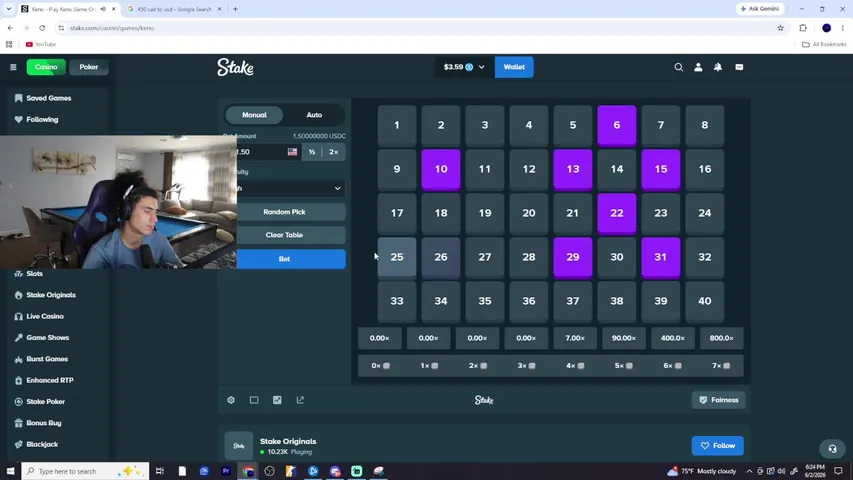Open Enhanced RTP in sidebar
The width and height of the screenshot is (853, 480).
point(50,380)
